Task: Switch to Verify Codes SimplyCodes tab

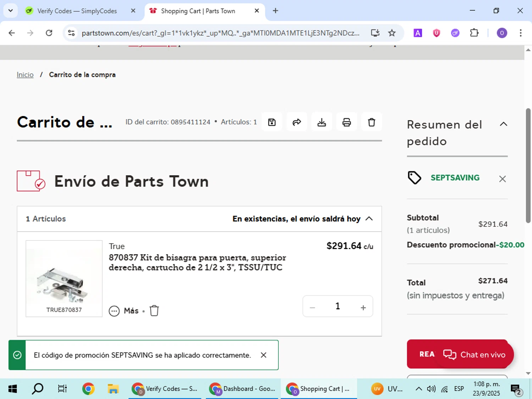Action: [77, 11]
